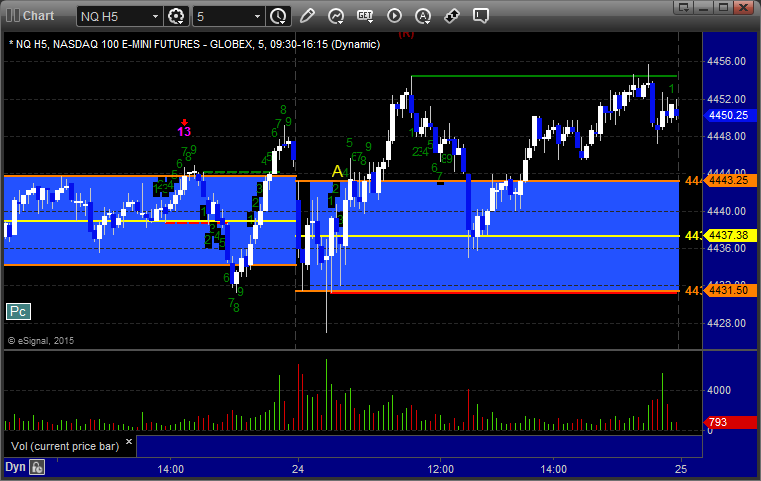
Task: Click the trade arrows icon in toolbar
Action: coord(452,16)
